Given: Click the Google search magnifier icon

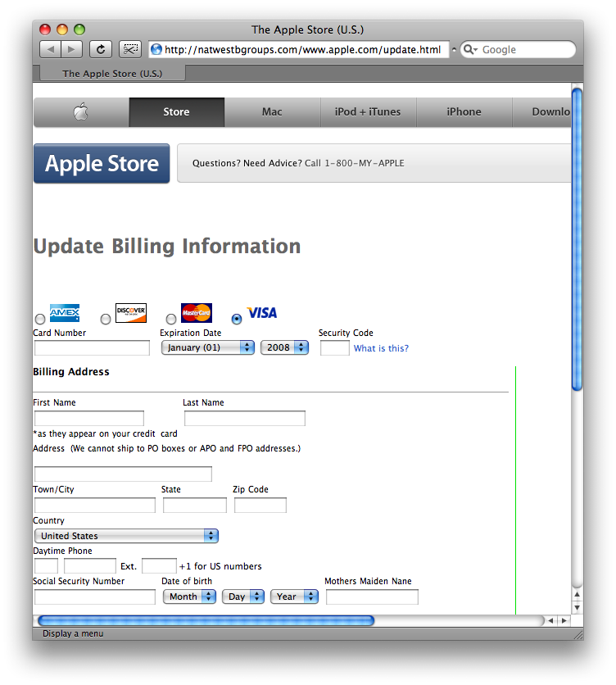Looking at the screenshot, I should 469,49.
